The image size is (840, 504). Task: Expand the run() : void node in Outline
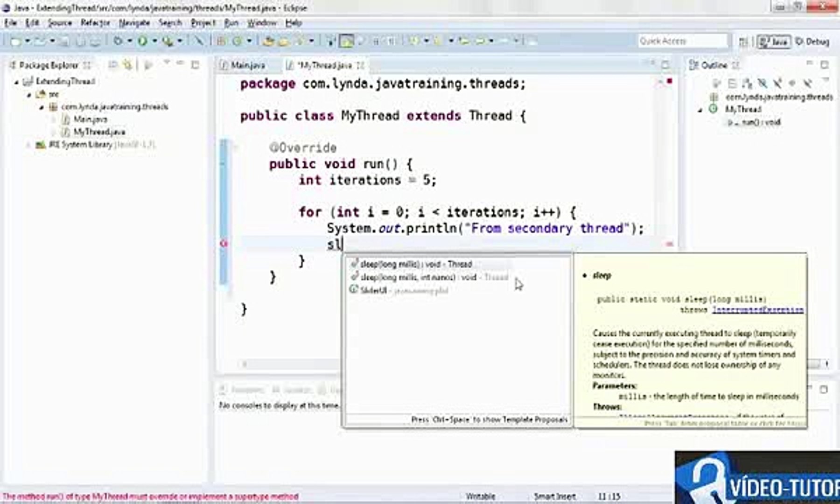coord(730,122)
